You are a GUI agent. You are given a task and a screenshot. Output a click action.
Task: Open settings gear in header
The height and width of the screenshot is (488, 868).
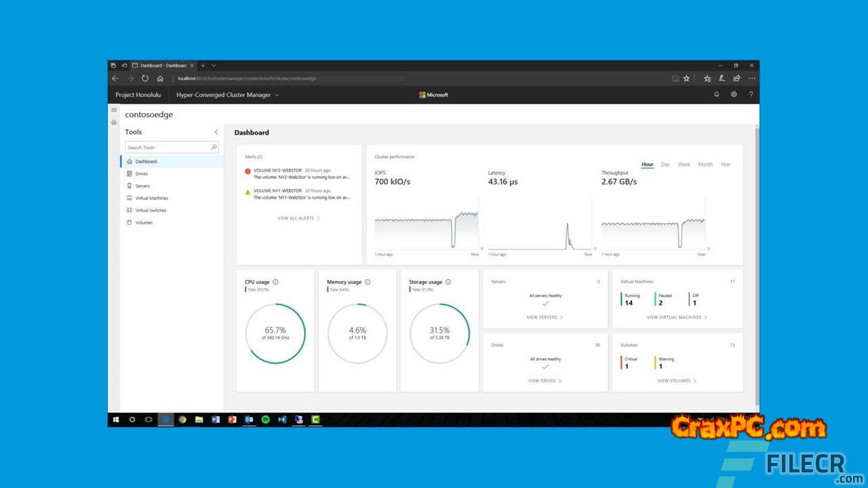pos(734,95)
